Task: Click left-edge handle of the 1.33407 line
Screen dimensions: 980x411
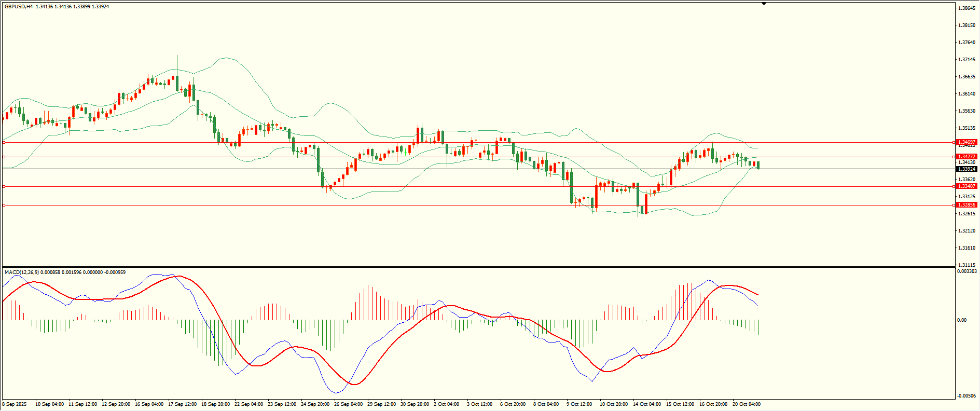Action: click(4, 186)
